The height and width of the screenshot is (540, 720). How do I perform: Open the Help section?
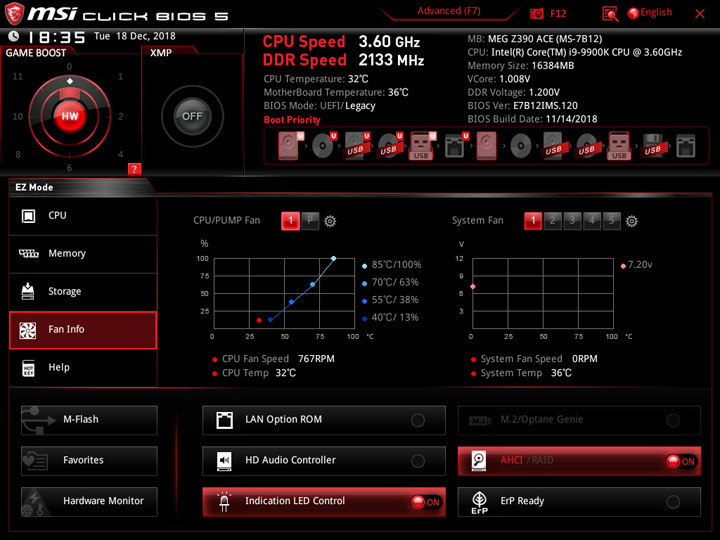[83, 368]
